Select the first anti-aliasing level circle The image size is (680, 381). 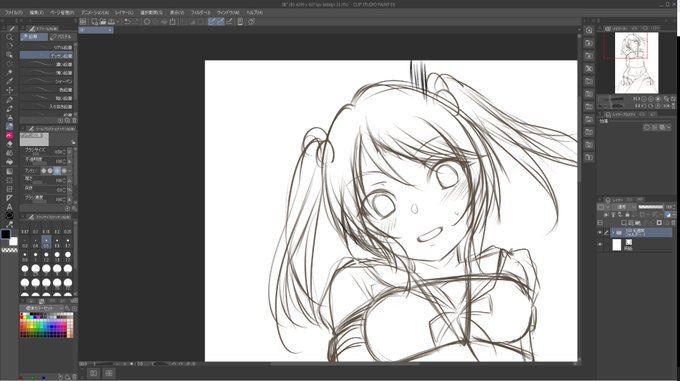click(43, 171)
